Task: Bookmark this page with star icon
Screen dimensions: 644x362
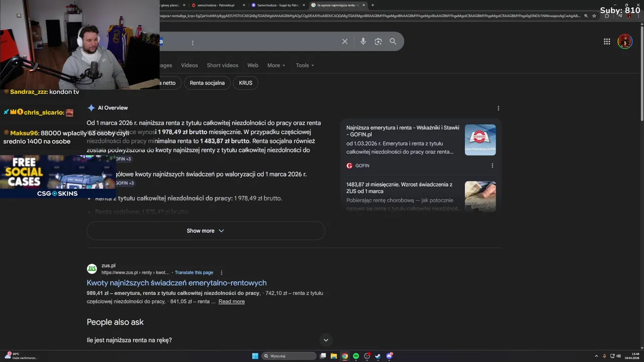Action: 594,16
